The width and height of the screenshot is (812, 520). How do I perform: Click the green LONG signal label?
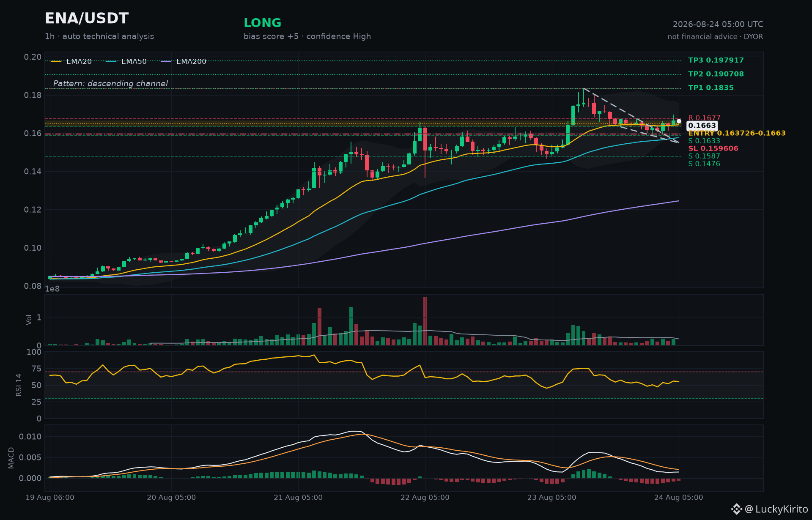[263, 23]
